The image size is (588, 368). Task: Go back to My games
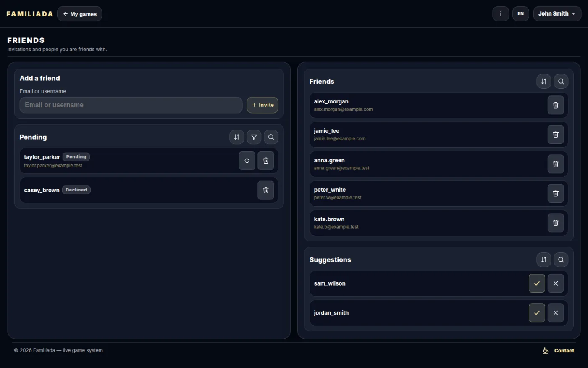[x=79, y=14]
